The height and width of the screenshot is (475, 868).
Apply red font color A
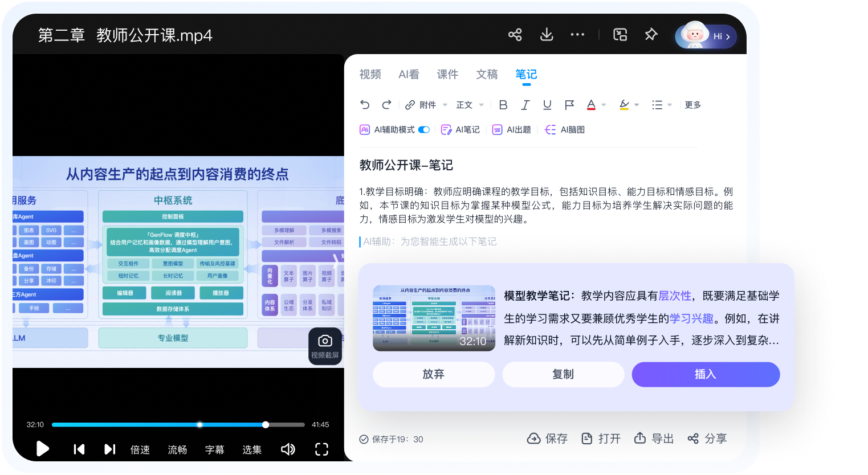[591, 105]
